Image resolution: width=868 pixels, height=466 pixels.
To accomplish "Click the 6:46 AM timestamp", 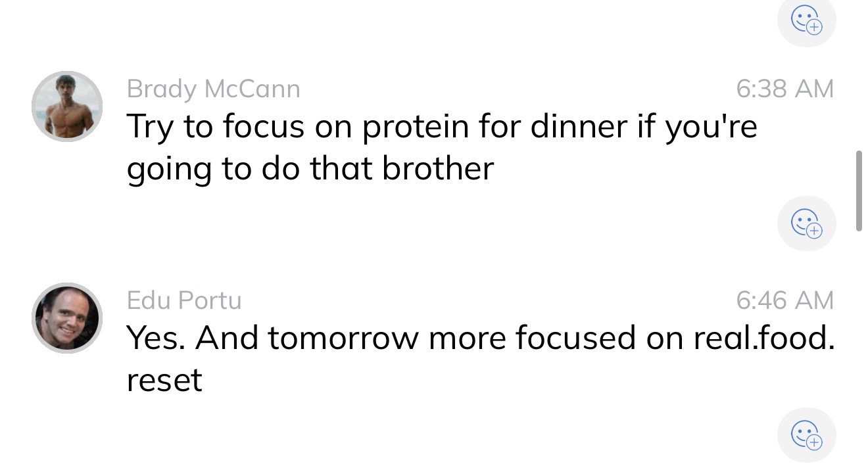I will point(785,300).
